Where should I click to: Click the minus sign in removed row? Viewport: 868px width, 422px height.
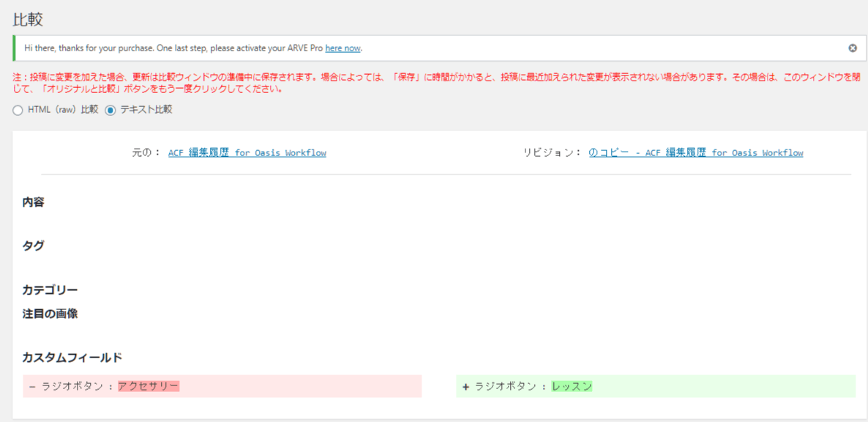32,387
